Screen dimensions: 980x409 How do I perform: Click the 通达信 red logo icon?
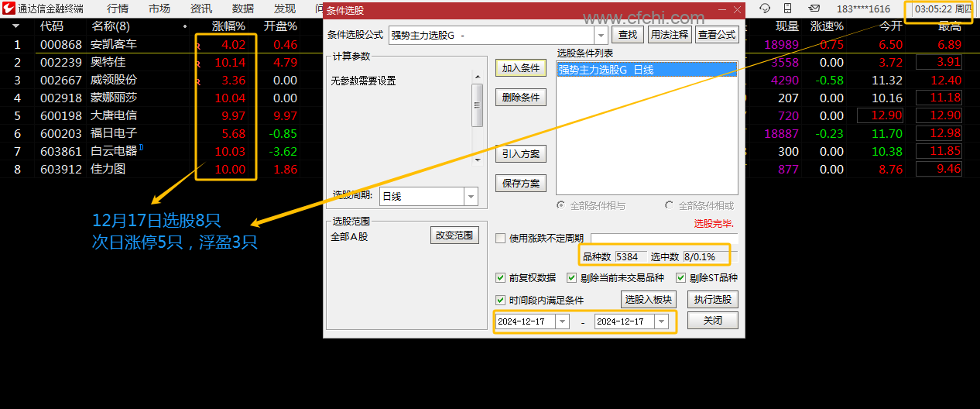(9, 9)
